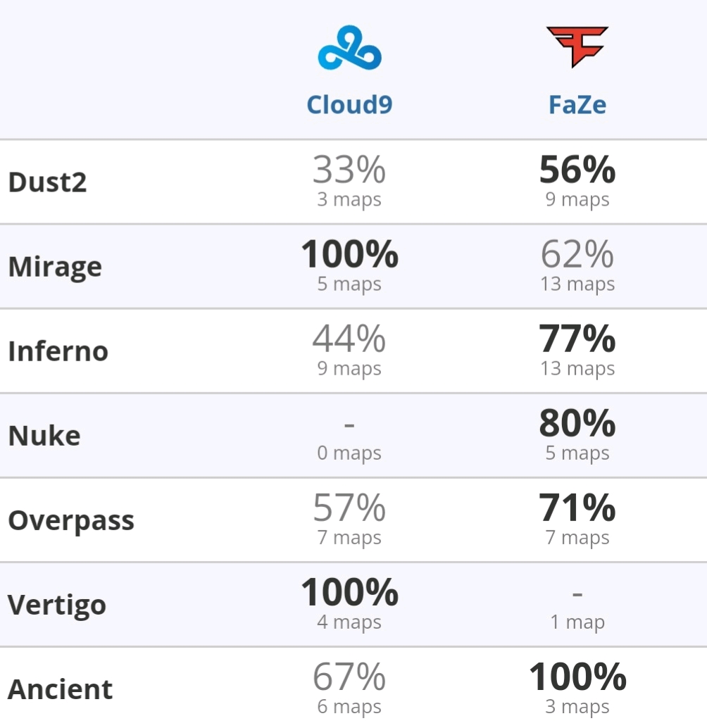Select the Inferno map row label

pos(58,351)
